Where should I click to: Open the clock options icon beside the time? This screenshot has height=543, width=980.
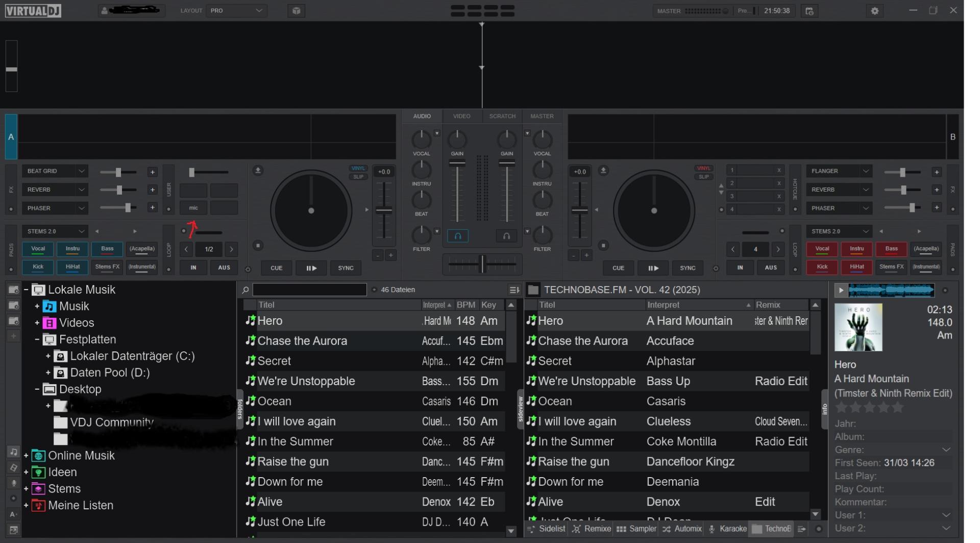810,11
